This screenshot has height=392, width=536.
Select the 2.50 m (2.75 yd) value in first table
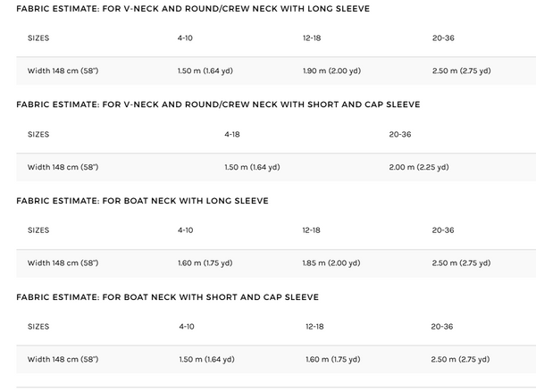[x=462, y=71]
